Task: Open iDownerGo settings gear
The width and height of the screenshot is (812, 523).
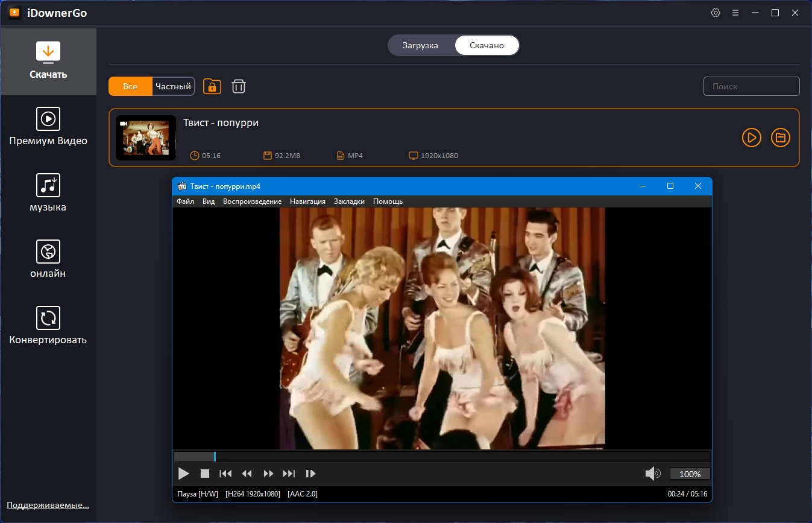Action: point(716,13)
